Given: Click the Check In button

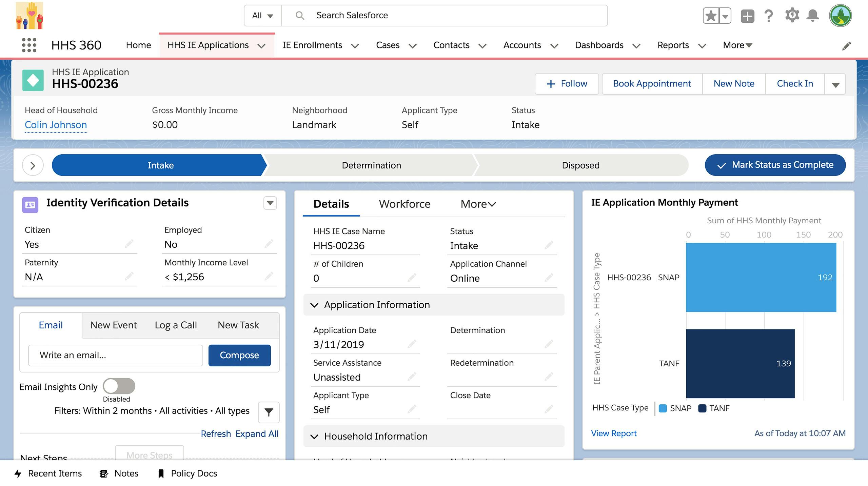Looking at the screenshot, I should pyautogui.click(x=795, y=84).
